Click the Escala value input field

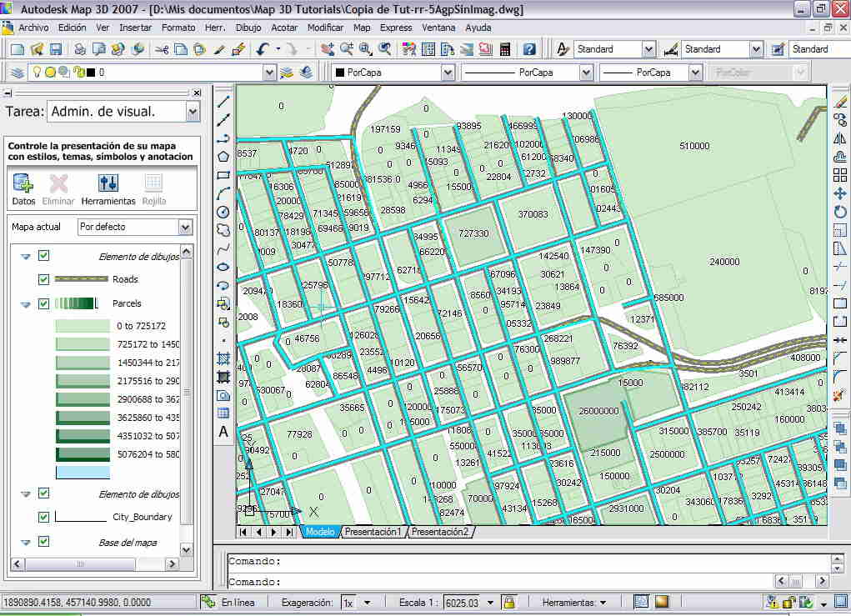click(x=461, y=603)
